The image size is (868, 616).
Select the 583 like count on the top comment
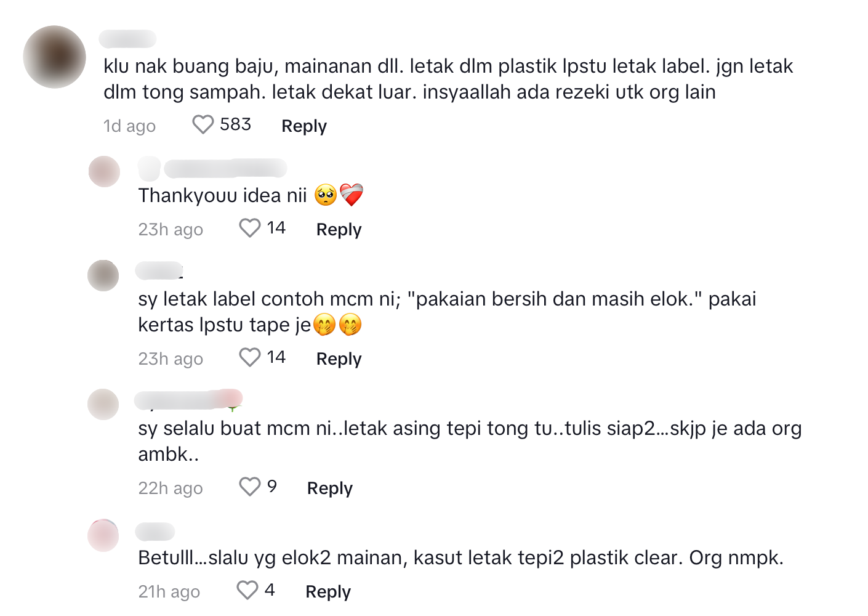pyautogui.click(x=235, y=124)
